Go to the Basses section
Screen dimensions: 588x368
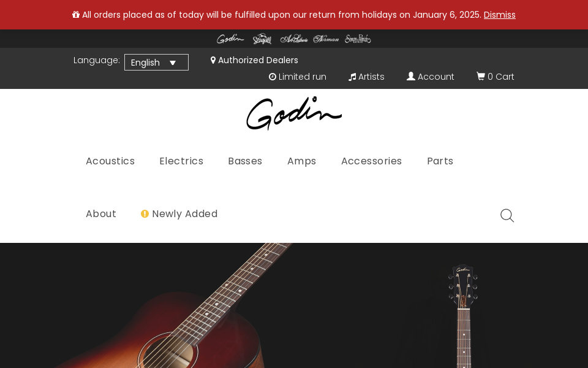pos(245,161)
